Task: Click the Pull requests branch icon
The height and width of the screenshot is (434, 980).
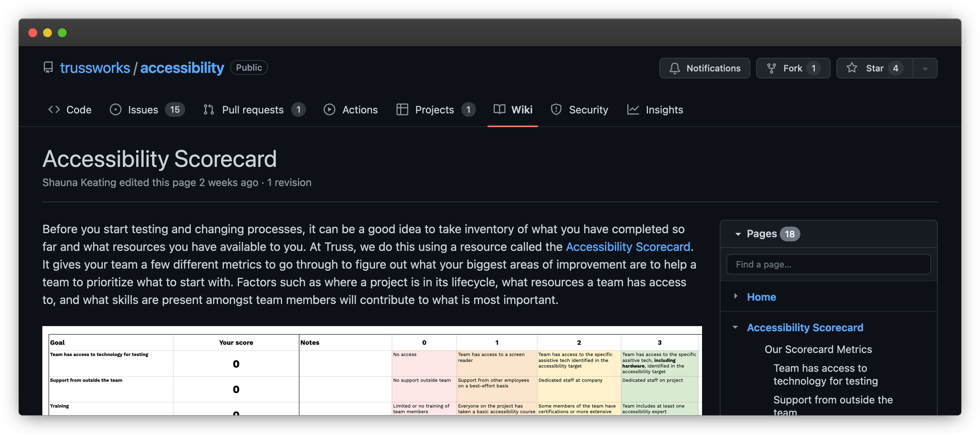Action: coord(209,110)
